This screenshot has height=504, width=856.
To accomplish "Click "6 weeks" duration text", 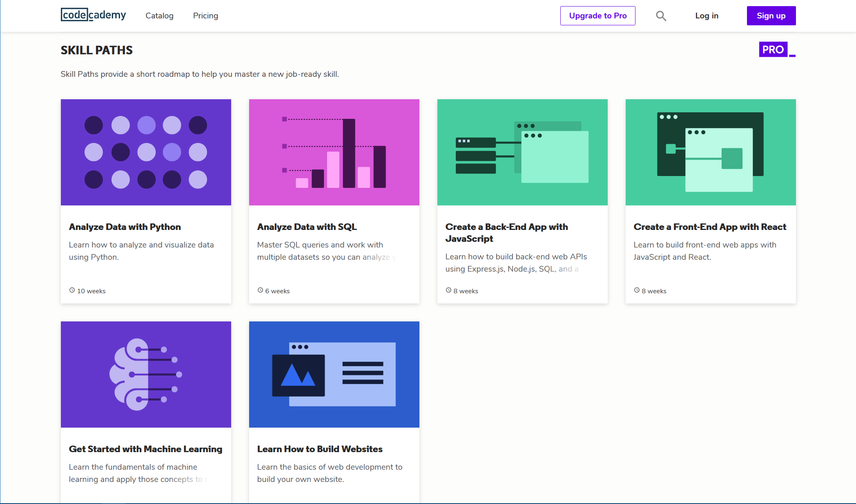I will pos(277,291).
